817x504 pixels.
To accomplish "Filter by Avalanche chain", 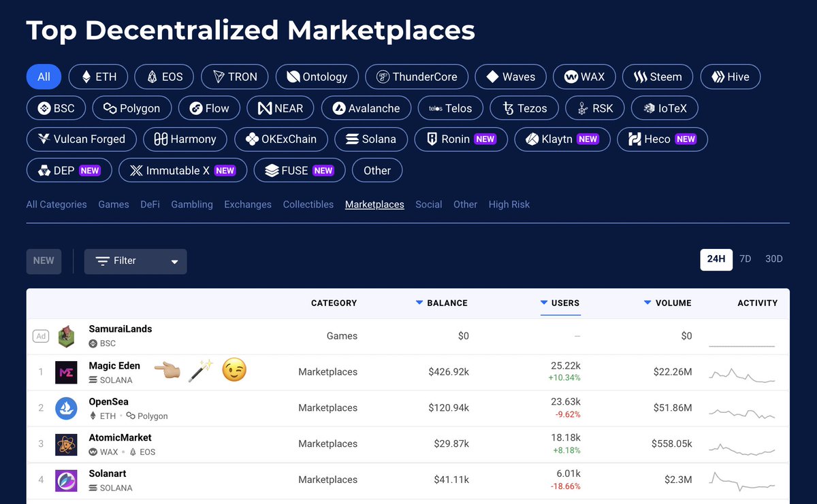I will coord(366,108).
